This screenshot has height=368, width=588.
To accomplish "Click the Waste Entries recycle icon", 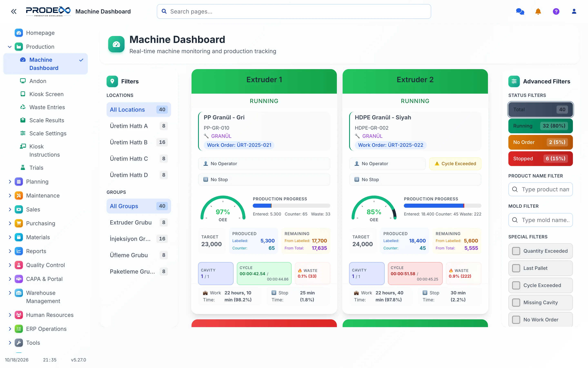I will [23, 107].
